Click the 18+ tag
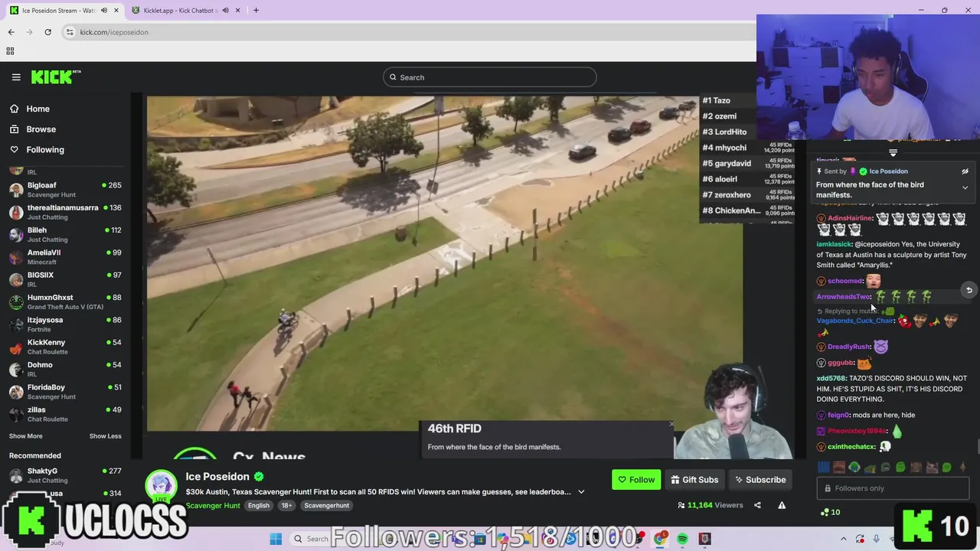This screenshot has width=980, height=551. (x=286, y=506)
